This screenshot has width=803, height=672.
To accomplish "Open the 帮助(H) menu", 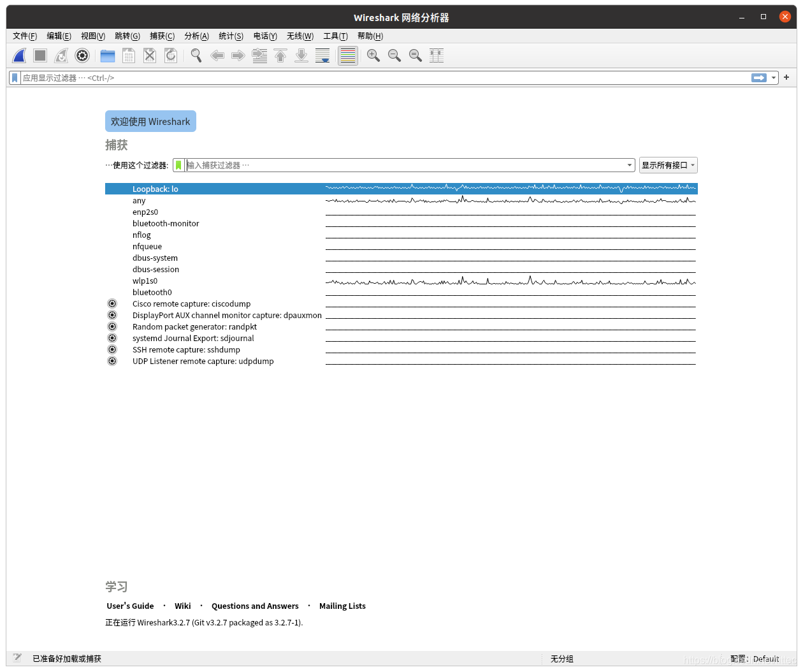I will point(370,36).
